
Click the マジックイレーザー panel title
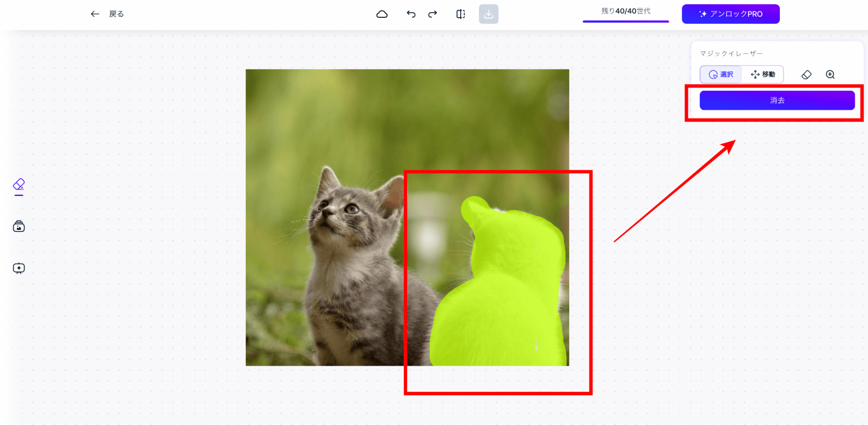coord(731,53)
